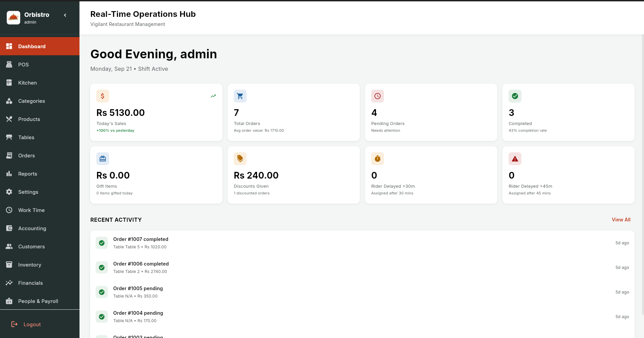Click the dollar icon on Today's Sales card
The image size is (644, 338).
tap(103, 96)
